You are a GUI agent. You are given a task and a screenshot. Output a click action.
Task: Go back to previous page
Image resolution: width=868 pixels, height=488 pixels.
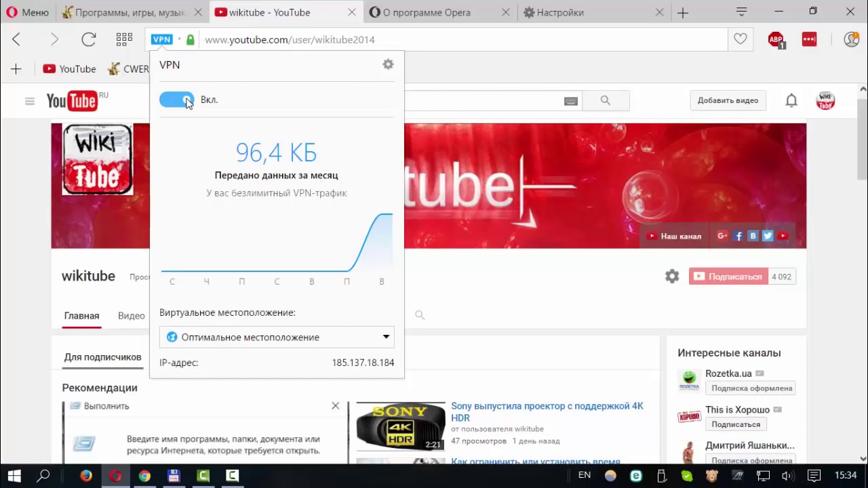coord(16,39)
